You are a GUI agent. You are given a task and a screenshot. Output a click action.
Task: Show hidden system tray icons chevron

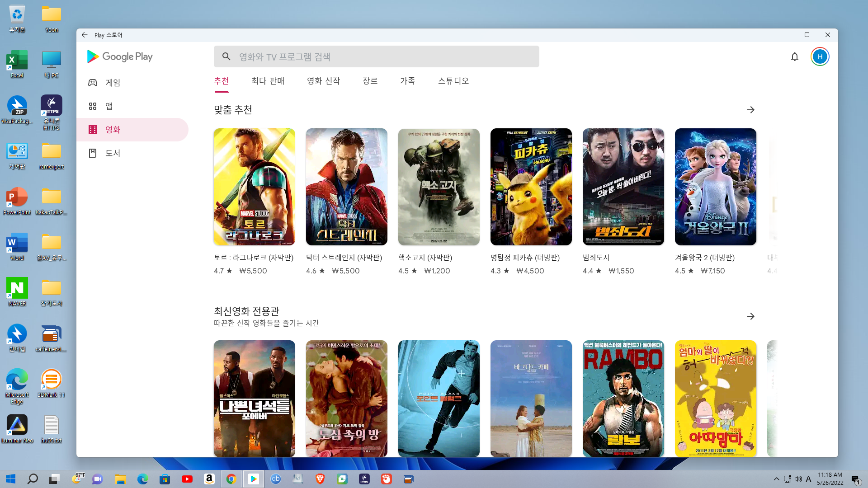pos(776,479)
